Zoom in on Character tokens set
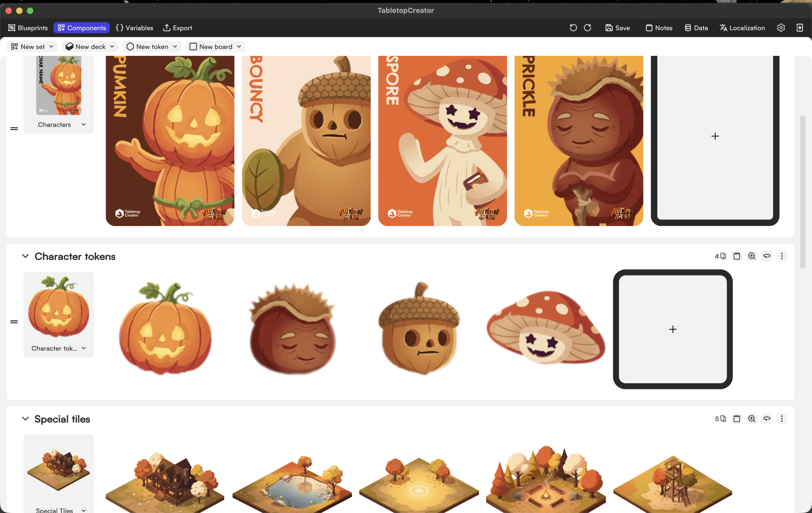Screen dimensions: 812x513 point(752,256)
